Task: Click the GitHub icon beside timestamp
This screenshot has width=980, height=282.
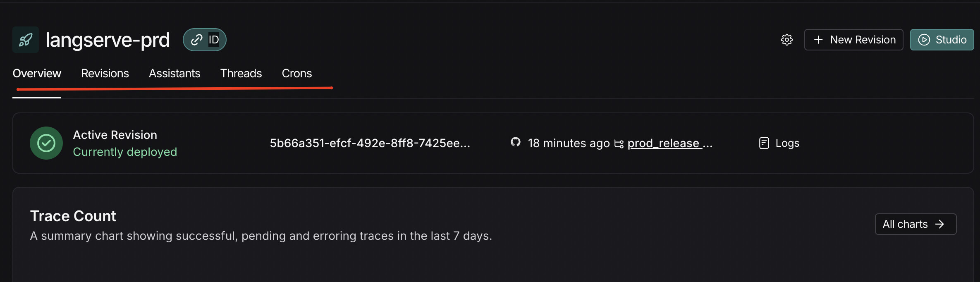Action: tap(515, 142)
